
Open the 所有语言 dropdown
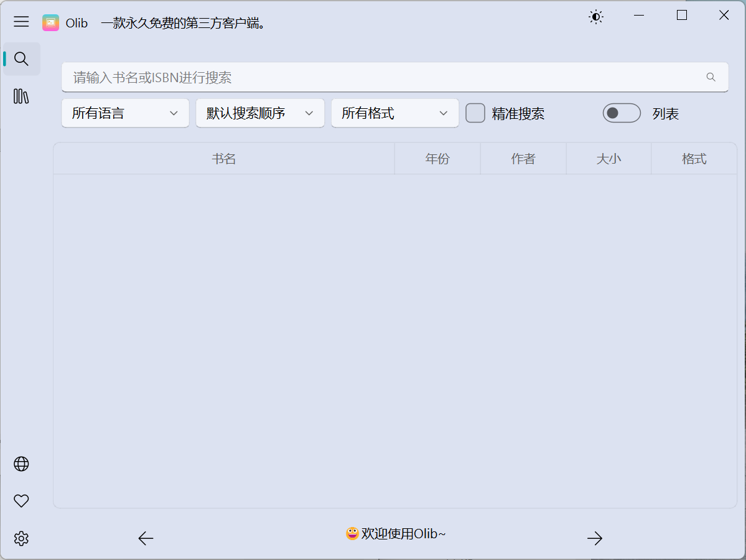124,113
